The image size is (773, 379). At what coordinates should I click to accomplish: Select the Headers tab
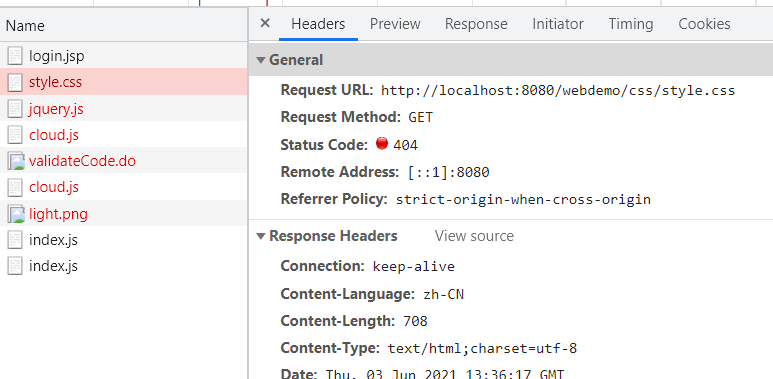[x=318, y=24]
